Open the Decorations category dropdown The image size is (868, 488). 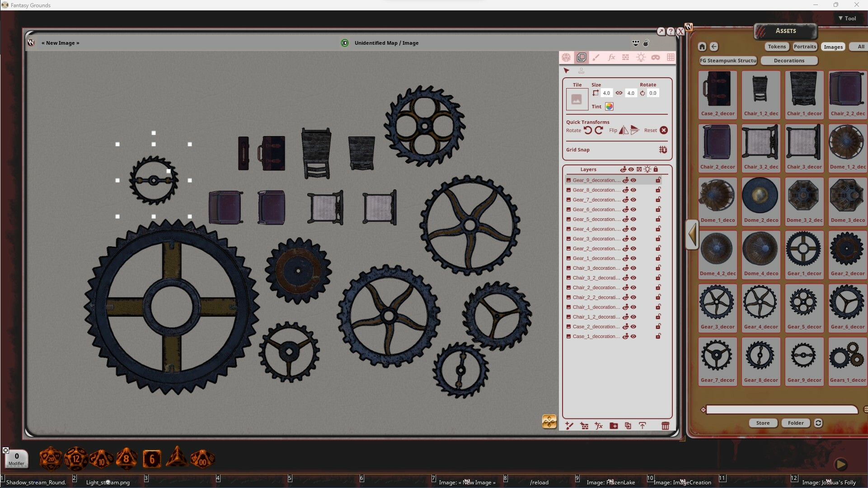coord(789,61)
